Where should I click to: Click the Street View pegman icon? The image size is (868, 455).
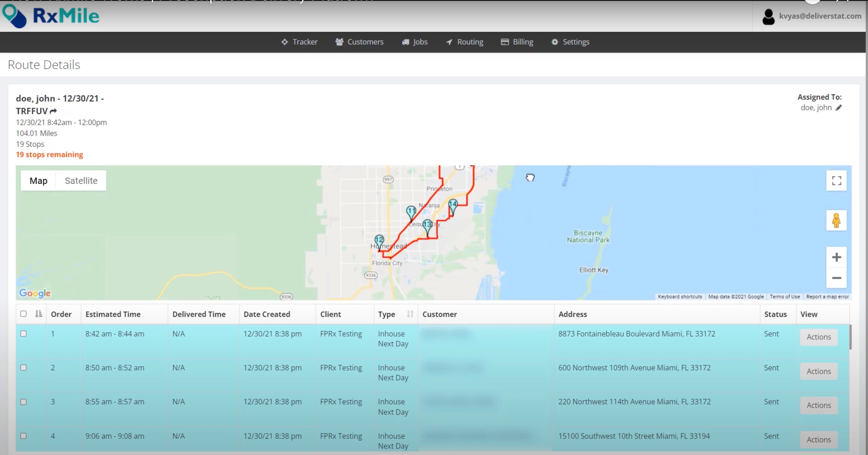click(836, 221)
